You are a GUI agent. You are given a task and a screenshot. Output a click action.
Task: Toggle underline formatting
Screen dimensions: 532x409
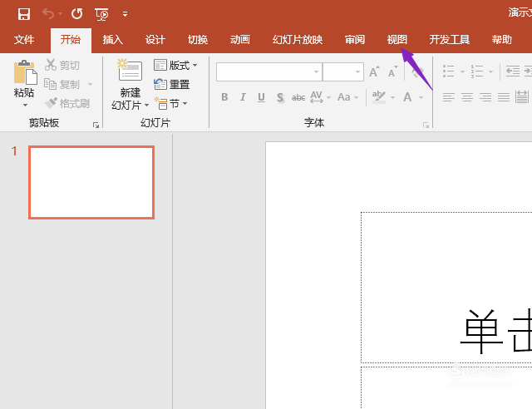(x=261, y=97)
